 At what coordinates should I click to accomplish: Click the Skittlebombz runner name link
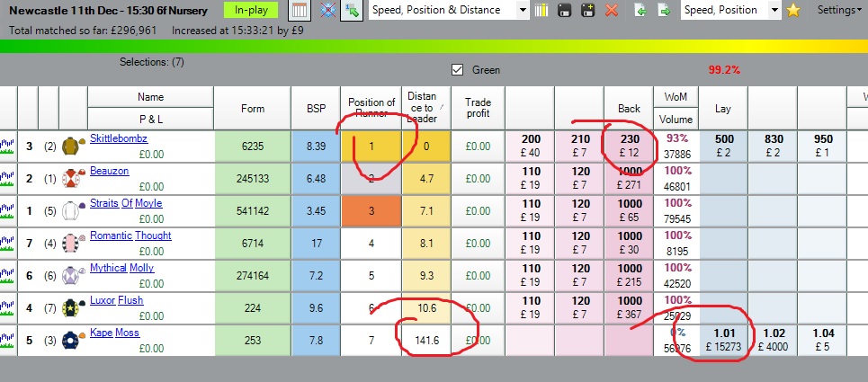[x=119, y=138]
